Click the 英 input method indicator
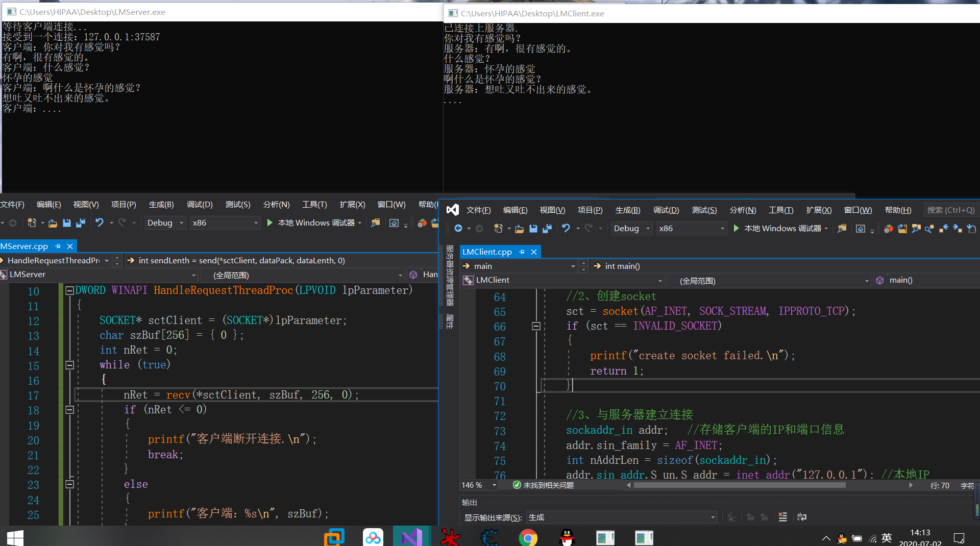The width and height of the screenshot is (980, 546). pyautogui.click(x=887, y=538)
